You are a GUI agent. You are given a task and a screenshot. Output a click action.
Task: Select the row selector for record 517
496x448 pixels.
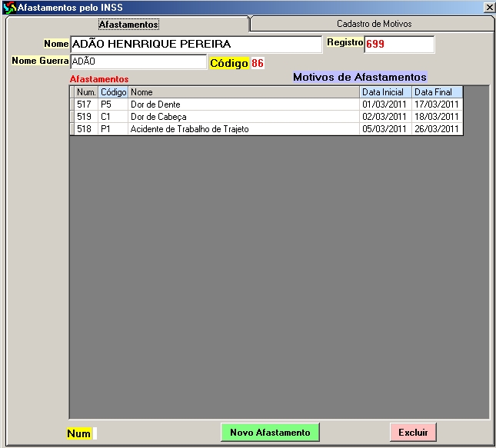72,105
